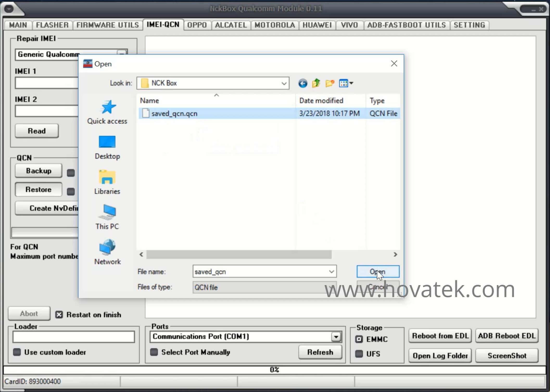Create new folder icon in Open dialog

330,83
